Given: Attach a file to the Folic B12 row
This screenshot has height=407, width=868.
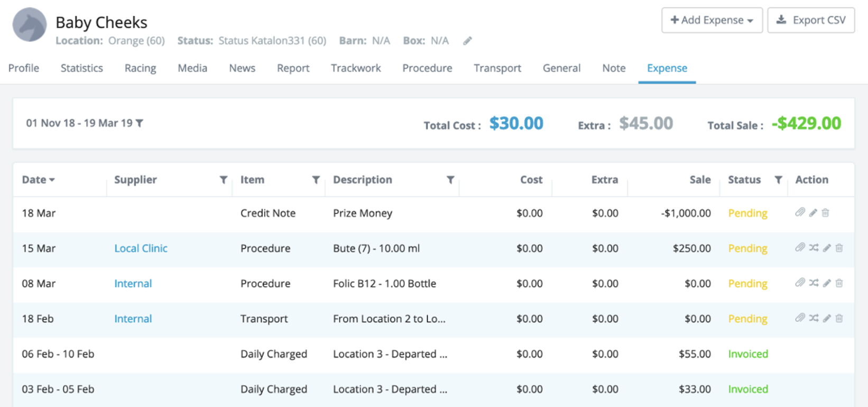Looking at the screenshot, I should pos(800,283).
